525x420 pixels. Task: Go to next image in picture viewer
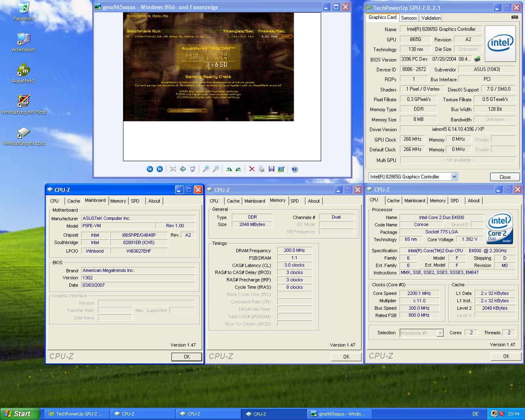pyautogui.click(x=160, y=169)
